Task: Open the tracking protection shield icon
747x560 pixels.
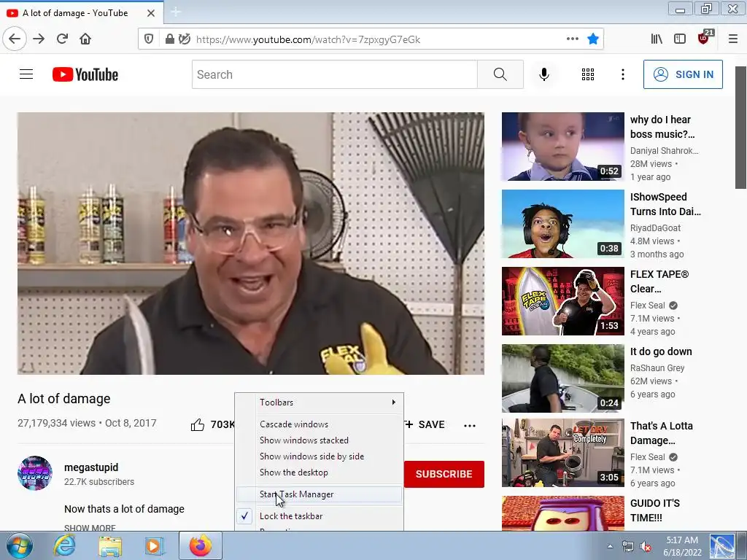Action: pos(149,39)
